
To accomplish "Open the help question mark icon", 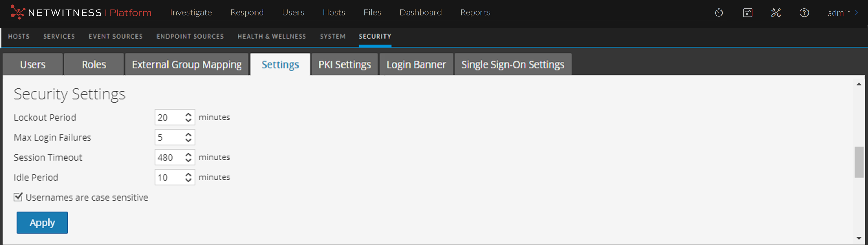I will [804, 13].
